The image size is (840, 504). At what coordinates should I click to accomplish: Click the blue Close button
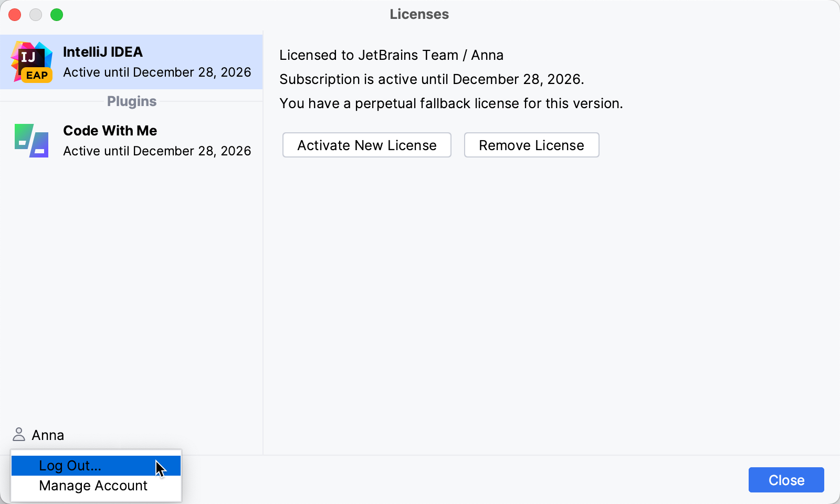pos(786,480)
